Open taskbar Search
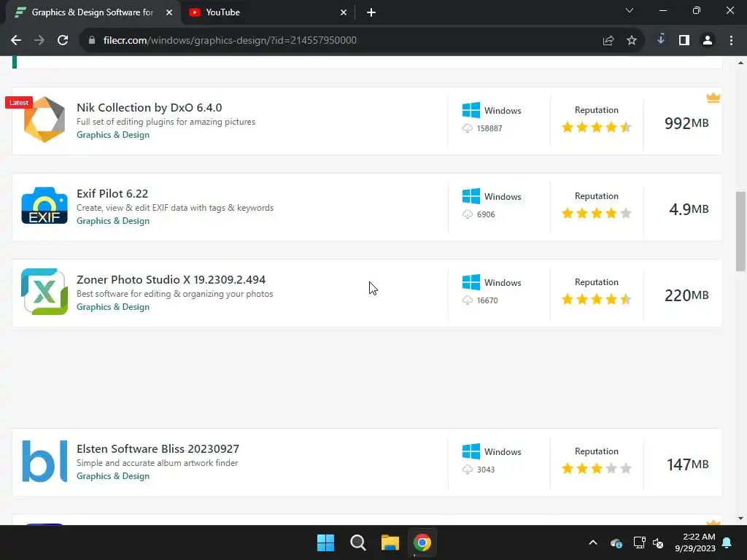 click(x=357, y=542)
